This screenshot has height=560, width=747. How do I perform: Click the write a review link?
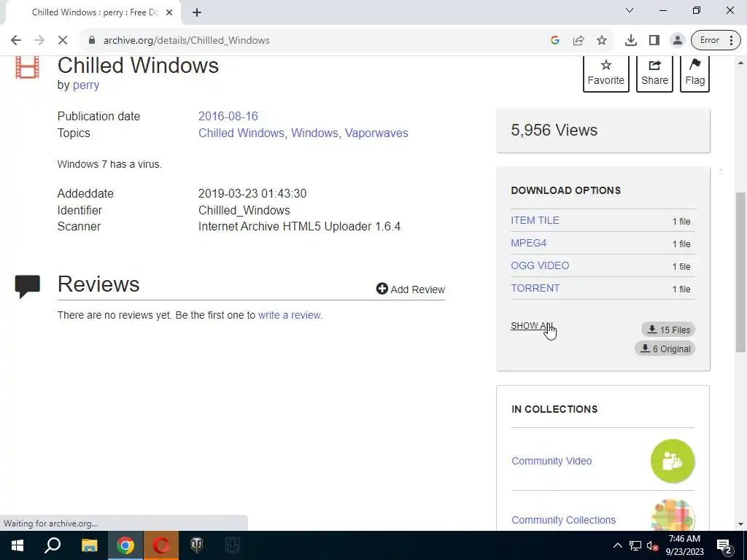[x=290, y=315]
